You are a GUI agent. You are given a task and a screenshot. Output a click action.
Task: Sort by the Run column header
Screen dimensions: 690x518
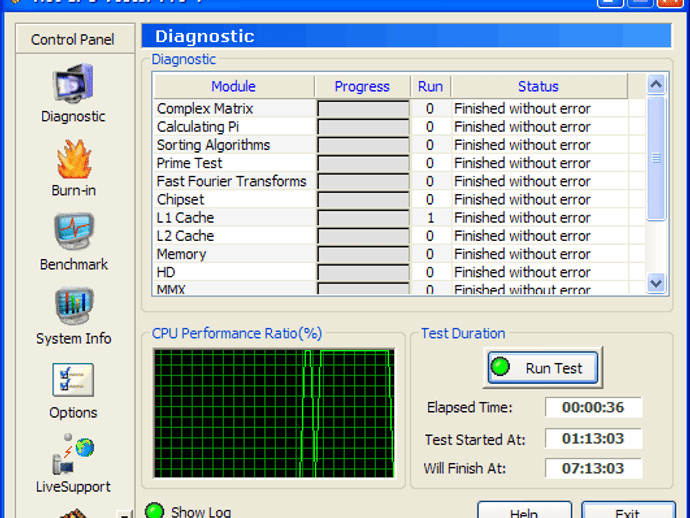(x=430, y=86)
